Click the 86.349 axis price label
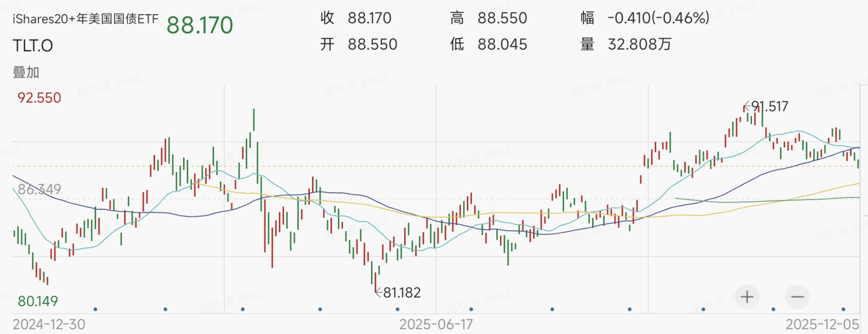 (x=39, y=189)
